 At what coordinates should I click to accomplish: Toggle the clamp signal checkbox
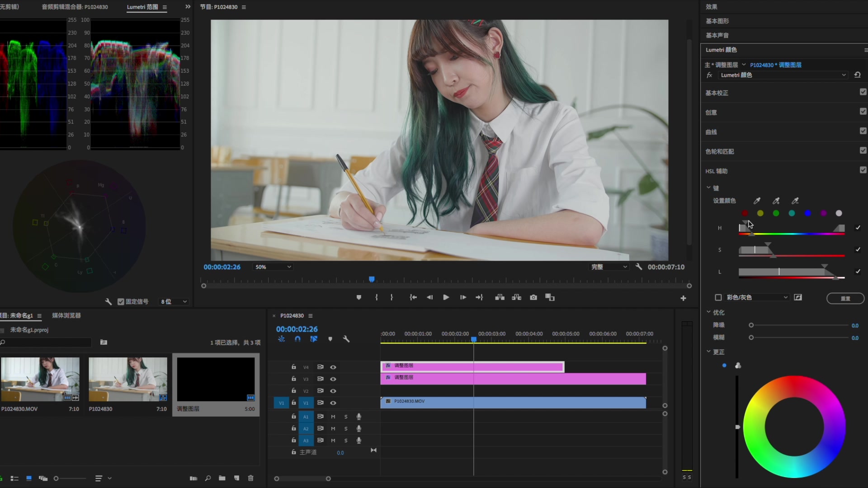point(121,302)
